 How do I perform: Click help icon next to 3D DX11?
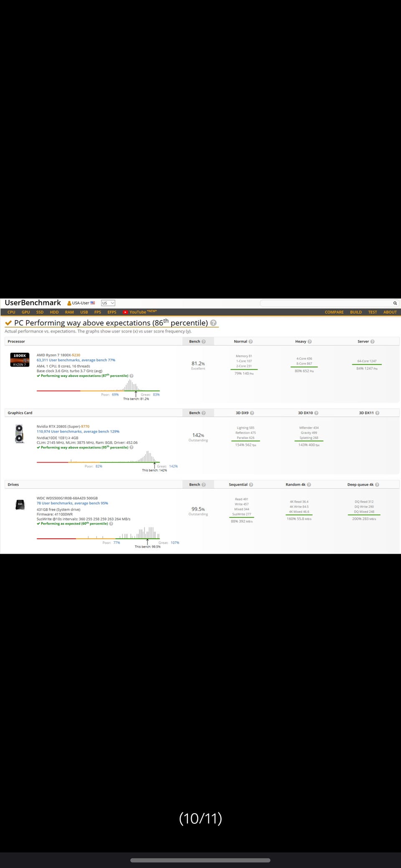[377, 413]
